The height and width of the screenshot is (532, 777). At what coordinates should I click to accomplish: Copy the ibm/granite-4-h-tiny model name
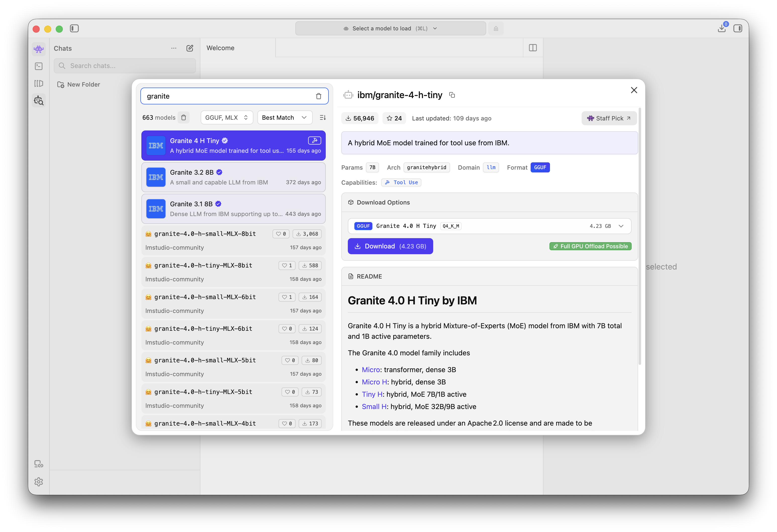(452, 95)
